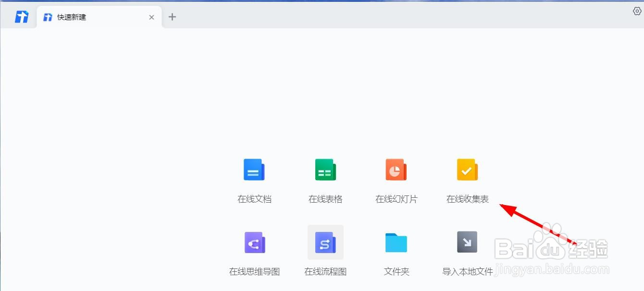Create a new 在线文档 online document
This screenshot has width=644, height=291.
[254, 180]
